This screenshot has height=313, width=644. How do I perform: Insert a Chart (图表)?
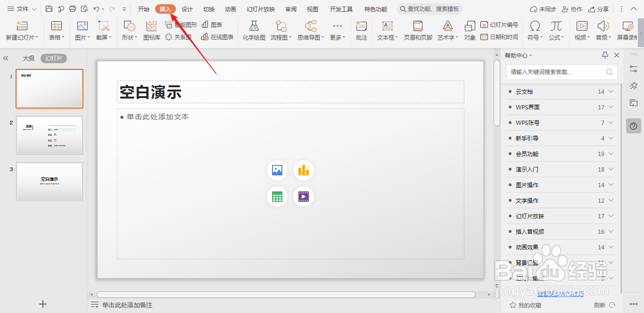pyautogui.click(x=212, y=25)
